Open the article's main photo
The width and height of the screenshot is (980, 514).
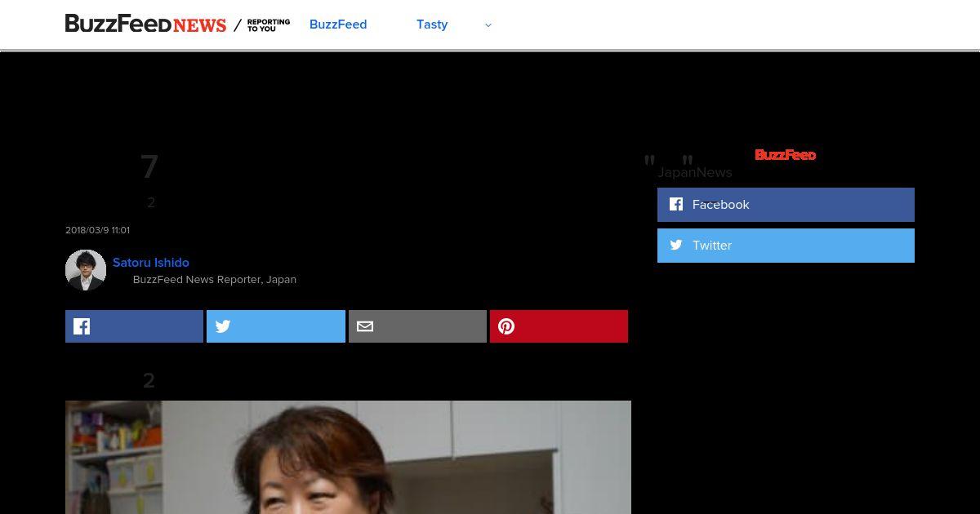[x=348, y=457]
